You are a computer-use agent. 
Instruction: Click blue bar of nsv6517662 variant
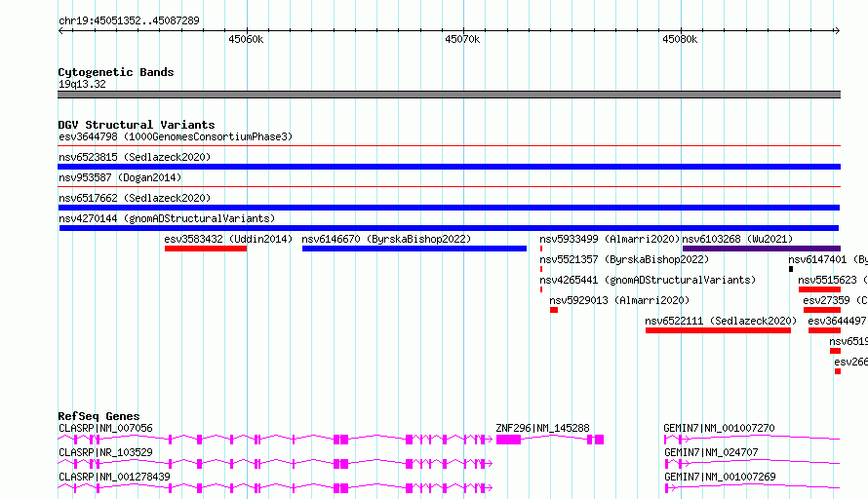click(x=449, y=208)
